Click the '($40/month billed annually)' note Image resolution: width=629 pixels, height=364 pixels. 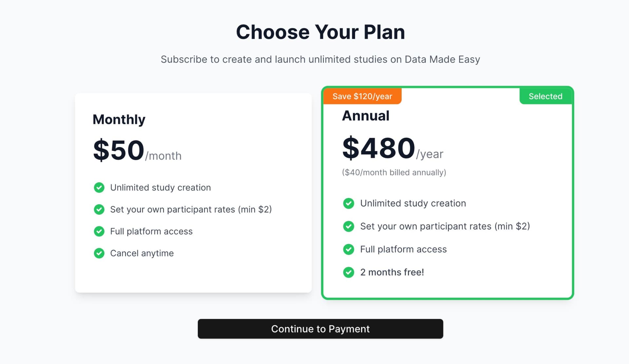pos(394,172)
